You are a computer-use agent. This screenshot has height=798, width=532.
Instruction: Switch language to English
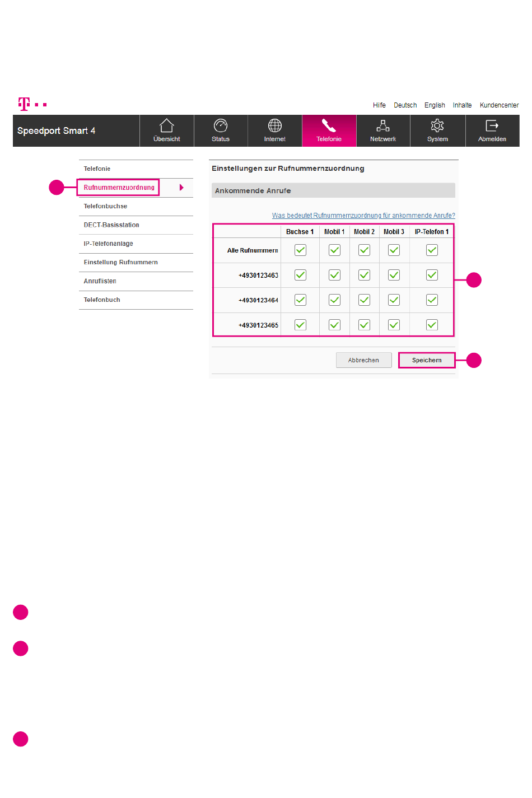pos(435,105)
